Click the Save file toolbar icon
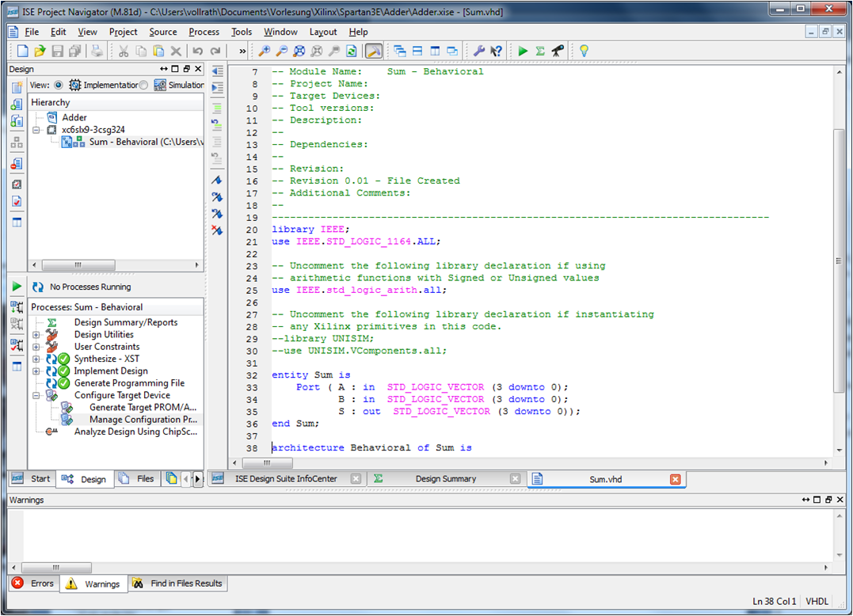This screenshot has height=616, width=853. pyautogui.click(x=57, y=51)
